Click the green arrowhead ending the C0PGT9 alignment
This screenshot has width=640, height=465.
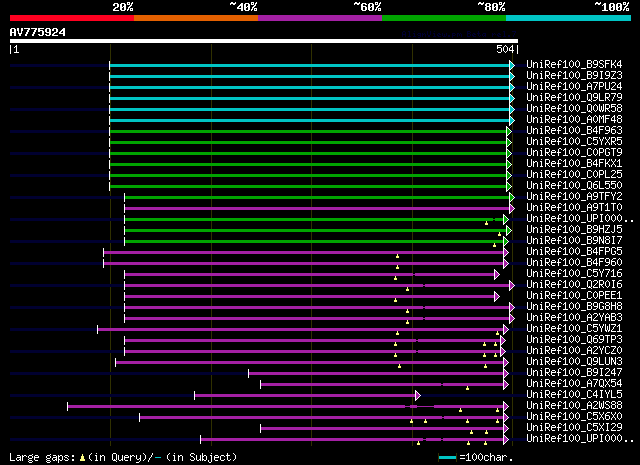pos(509,154)
